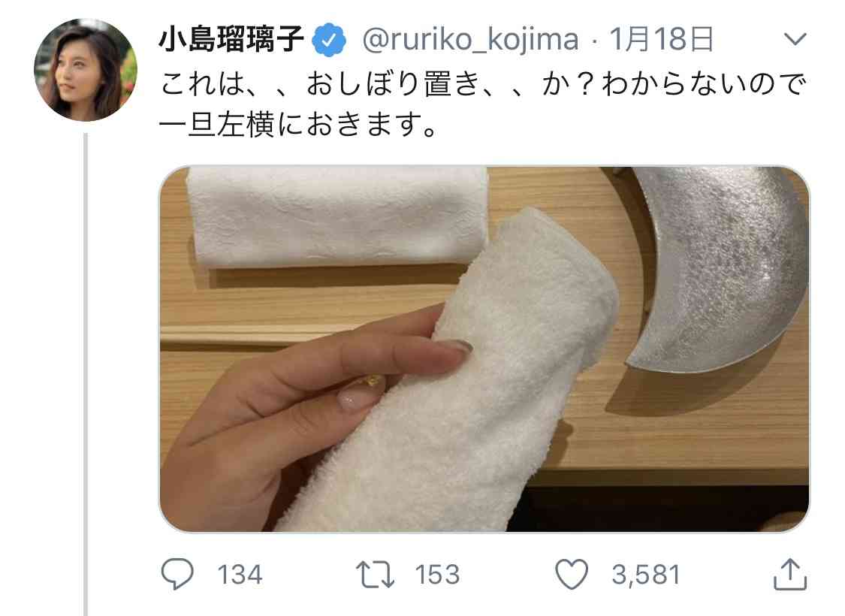Tap the share upload icon
This screenshot has height=616, width=845.
(x=790, y=574)
